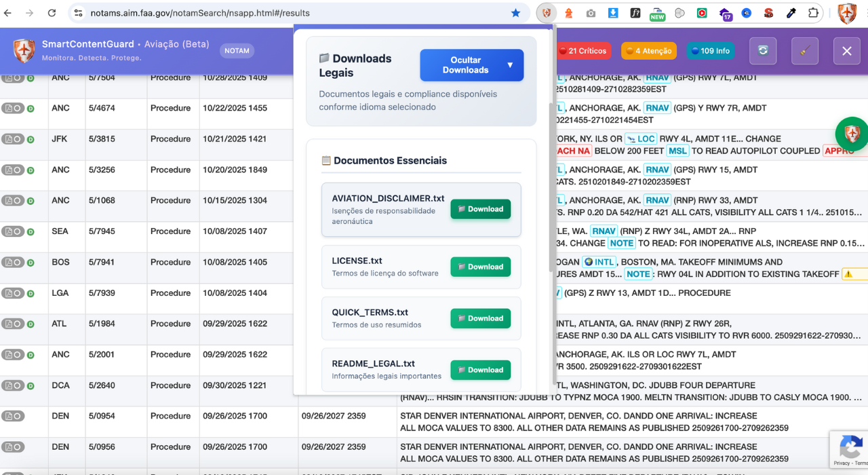Download the AVIATION_DISCLAIMER.txt file
Screen dimensions: 868x475
(480, 209)
